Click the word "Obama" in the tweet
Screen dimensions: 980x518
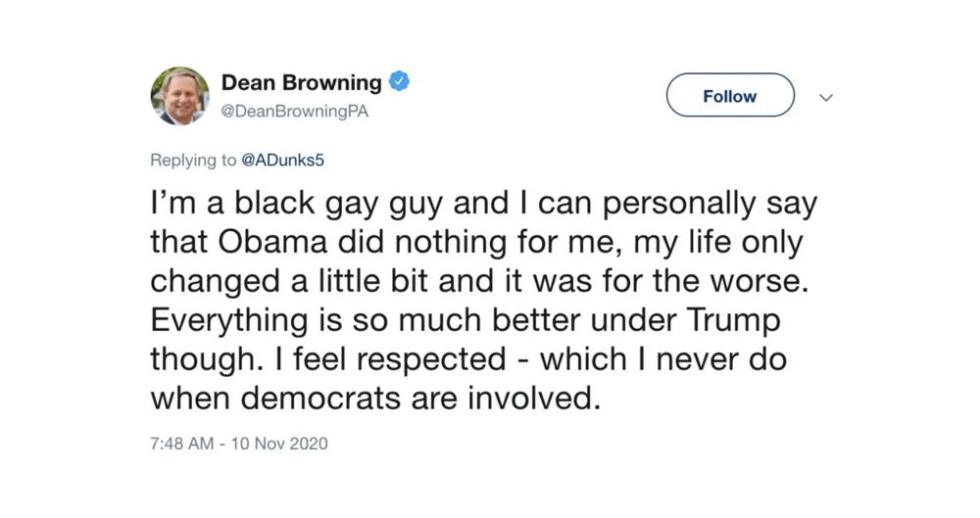point(272,243)
